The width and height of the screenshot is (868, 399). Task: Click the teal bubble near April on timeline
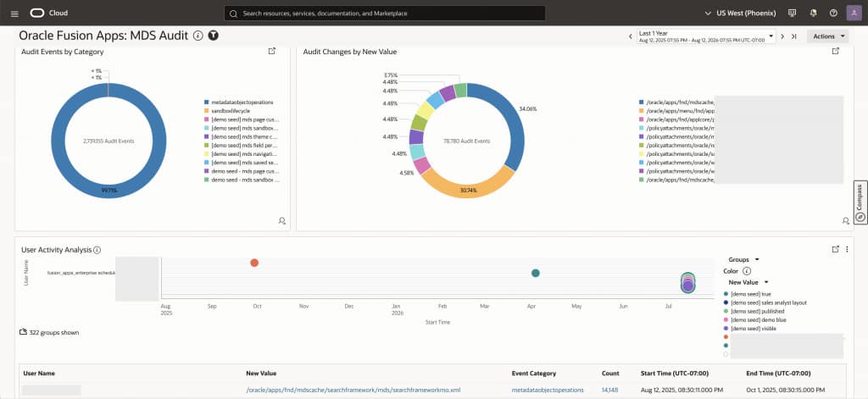[x=536, y=273]
